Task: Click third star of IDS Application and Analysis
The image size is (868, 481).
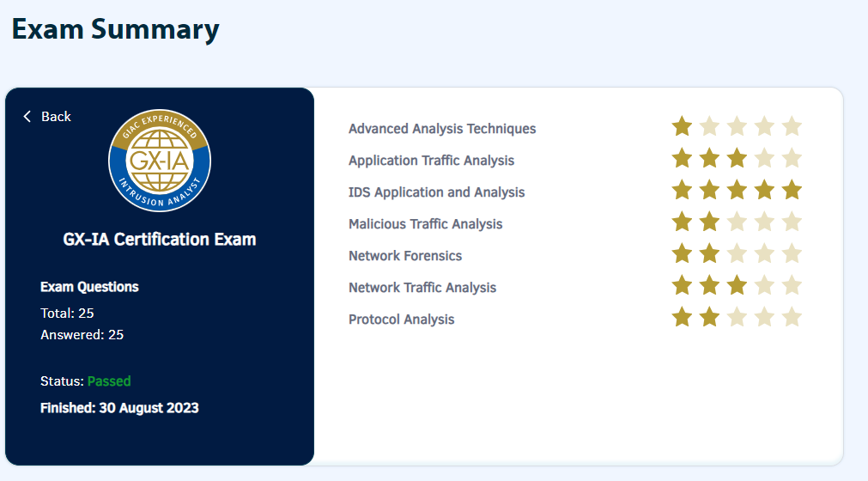Action: [737, 190]
